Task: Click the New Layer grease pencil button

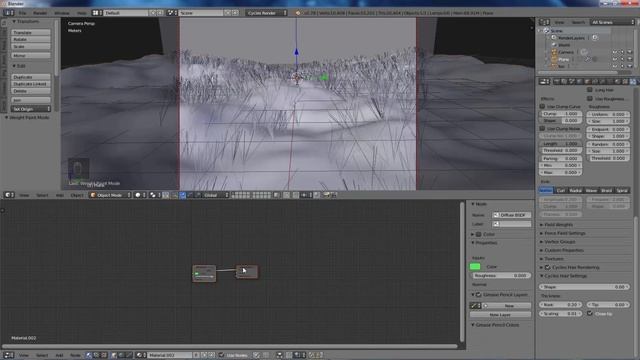Action: tap(500, 315)
